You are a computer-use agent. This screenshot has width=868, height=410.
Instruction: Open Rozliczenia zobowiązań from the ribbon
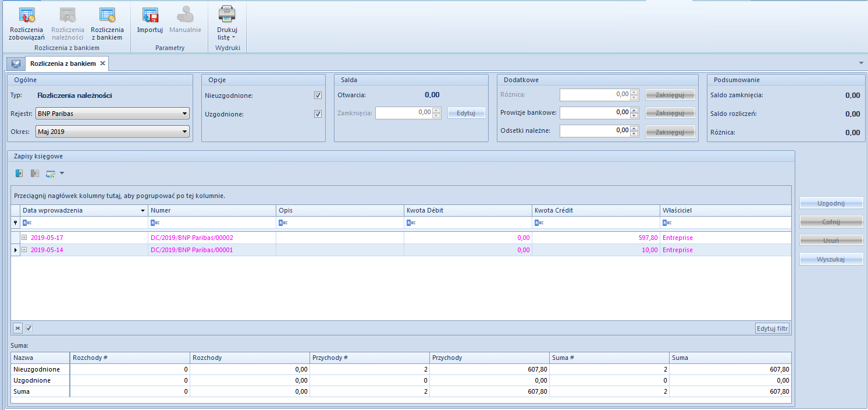(x=26, y=23)
